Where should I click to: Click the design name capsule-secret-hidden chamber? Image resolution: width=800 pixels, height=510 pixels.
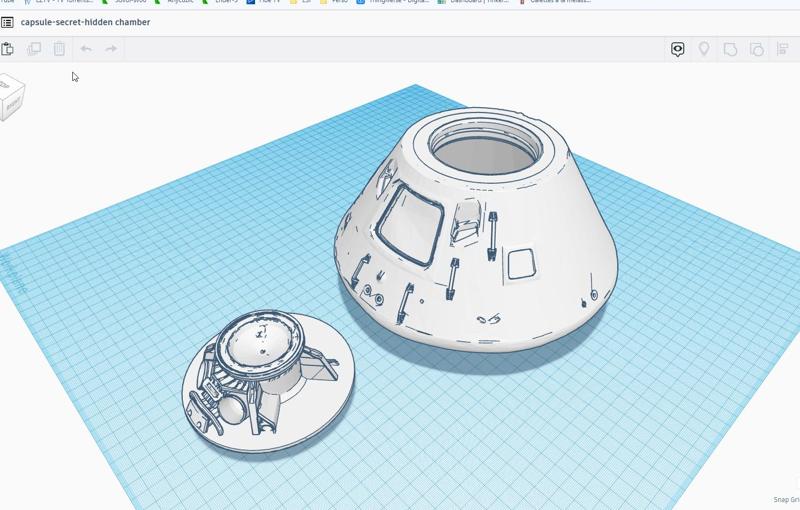85,22
